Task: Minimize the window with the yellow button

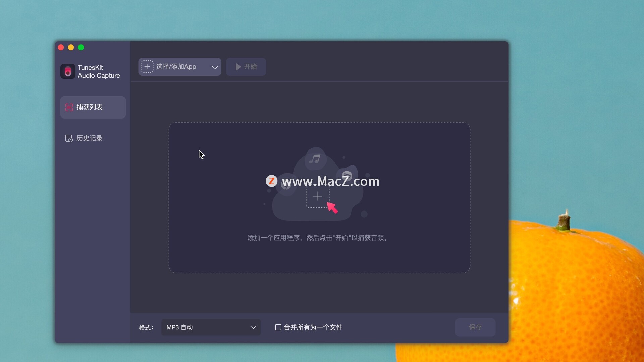Action: pyautogui.click(x=71, y=47)
